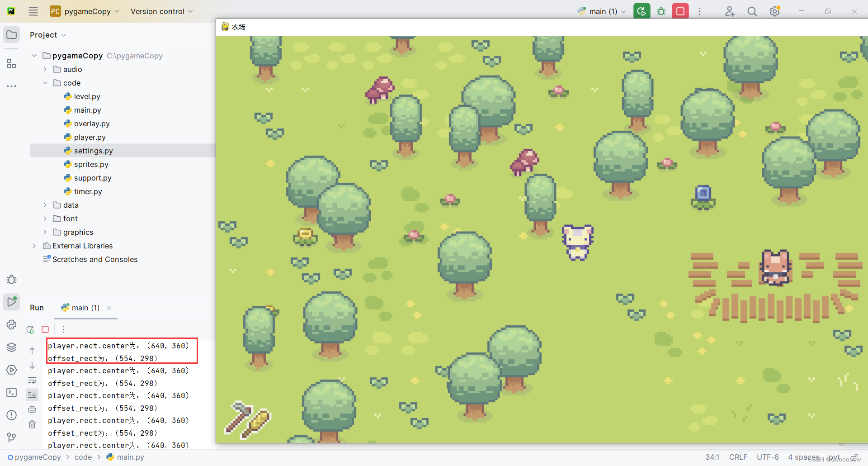This screenshot has height=466, width=868.
Task: Open the Layers tool window icon in the sidebar
Action: click(11, 347)
